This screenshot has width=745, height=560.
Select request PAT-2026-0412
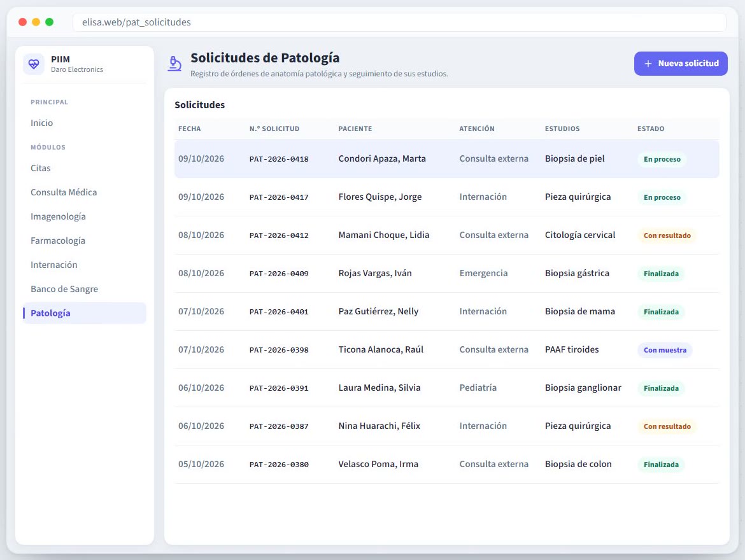pos(279,235)
